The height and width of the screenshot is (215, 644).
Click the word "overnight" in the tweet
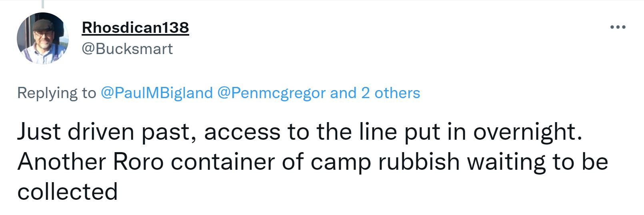[525, 132]
